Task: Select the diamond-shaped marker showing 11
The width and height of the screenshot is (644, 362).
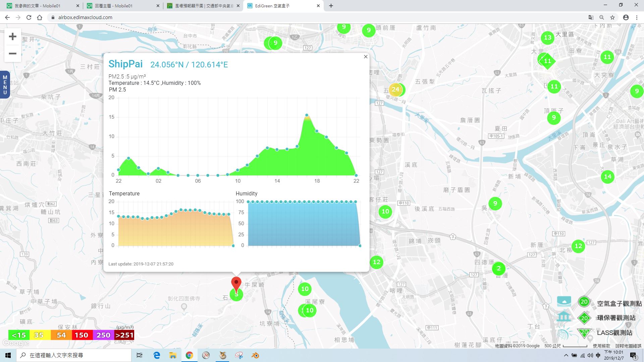Action: click(547, 61)
